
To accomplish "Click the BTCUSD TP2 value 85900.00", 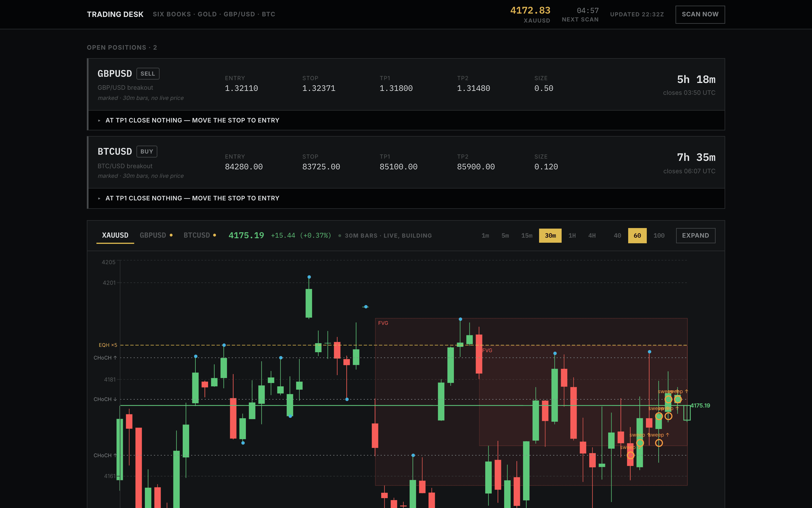I will tap(476, 167).
